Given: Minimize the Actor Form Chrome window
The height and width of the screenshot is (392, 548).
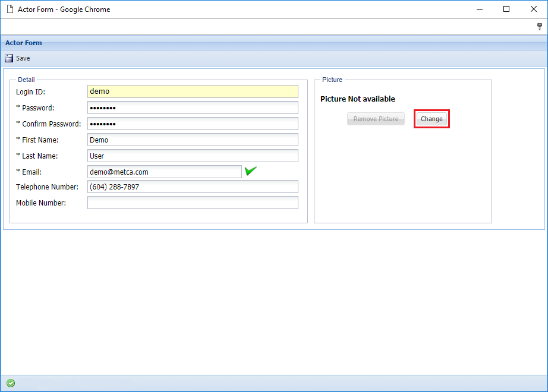Looking at the screenshot, I should tap(480, 9).
